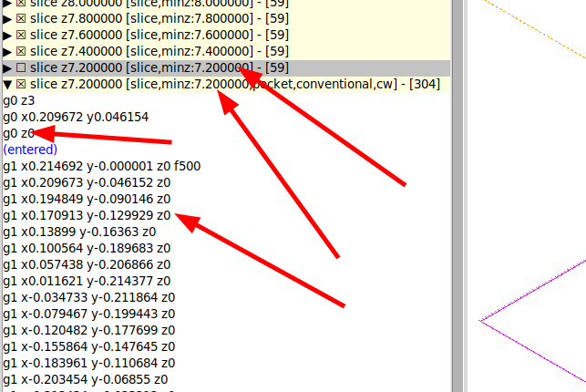The image size is (586, 392).
Task: Expand the slice z7.400000 tree node
Action: 7,51
